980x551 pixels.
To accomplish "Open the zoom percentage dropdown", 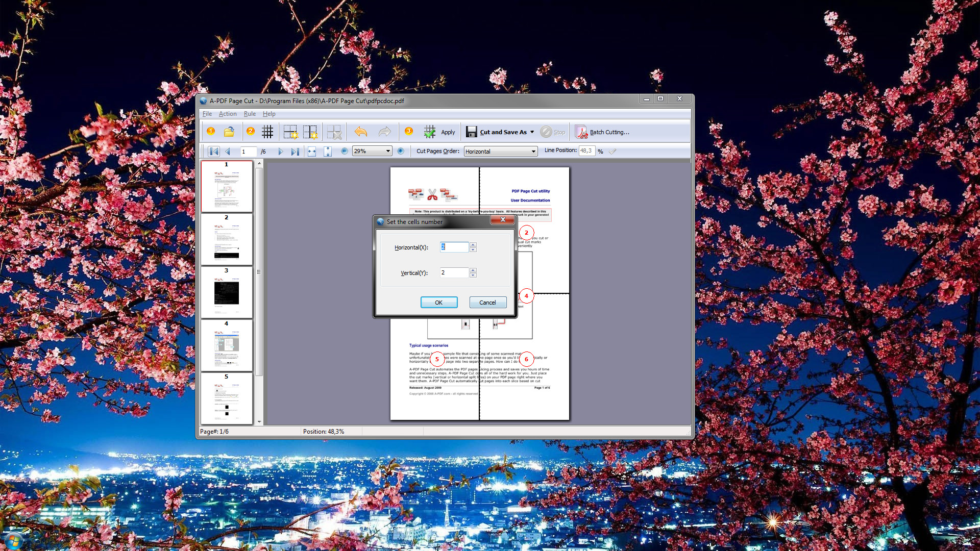I will click(x=388, y=151).
